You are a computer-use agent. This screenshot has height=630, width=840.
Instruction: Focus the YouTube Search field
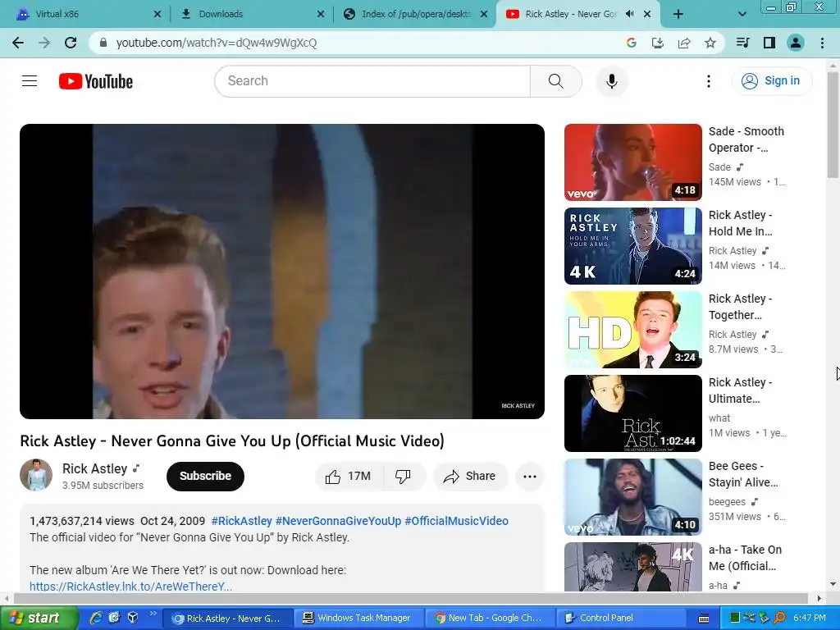[x=372, y=81]
